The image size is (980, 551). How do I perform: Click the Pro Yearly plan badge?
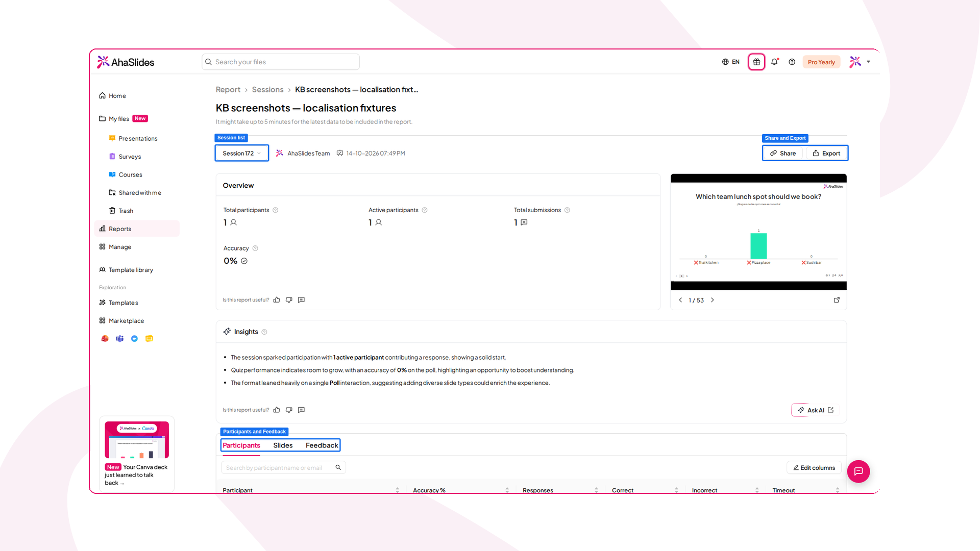(821, 62)
